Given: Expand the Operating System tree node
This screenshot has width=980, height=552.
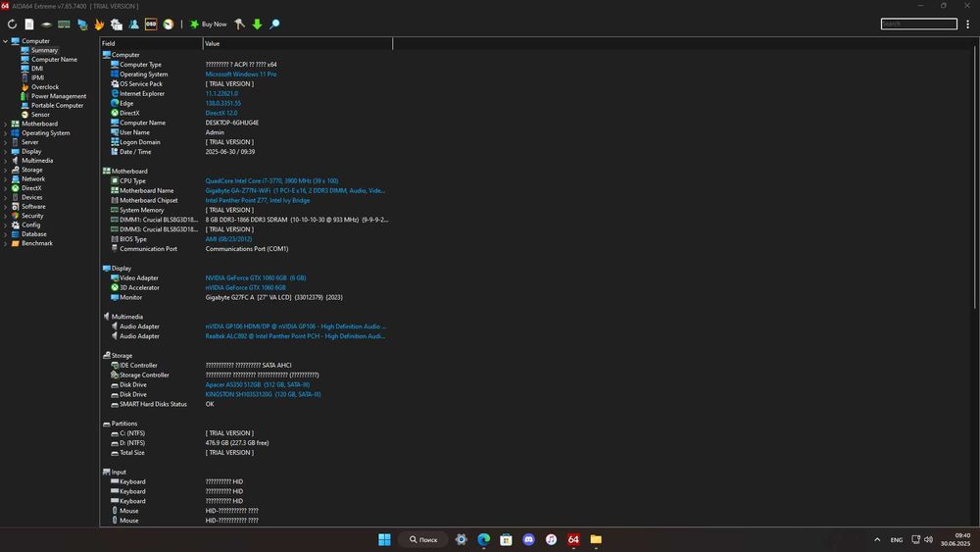Looking at the screenshot, I should point(6,133).
